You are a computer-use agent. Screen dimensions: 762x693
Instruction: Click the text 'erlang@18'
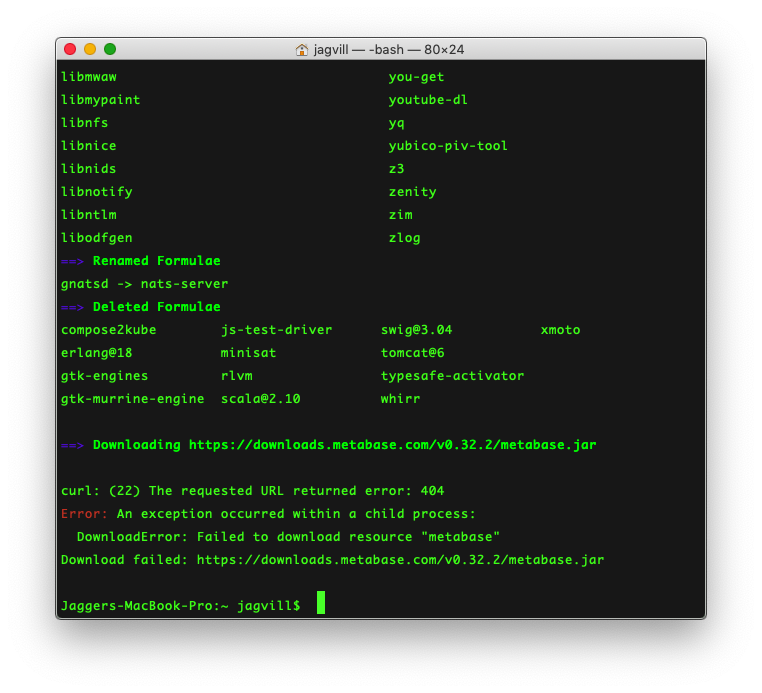pyautogui.click(x=97, y=353)
